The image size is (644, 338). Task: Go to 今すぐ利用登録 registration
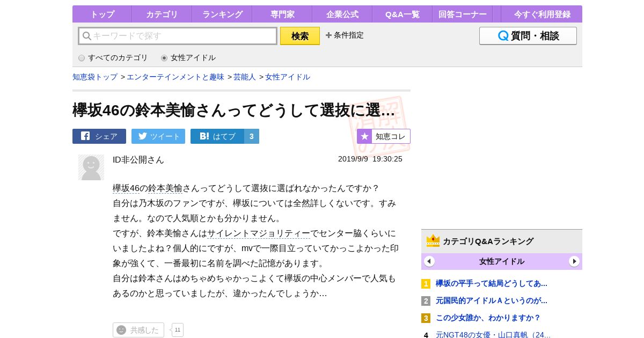[542, 14]
